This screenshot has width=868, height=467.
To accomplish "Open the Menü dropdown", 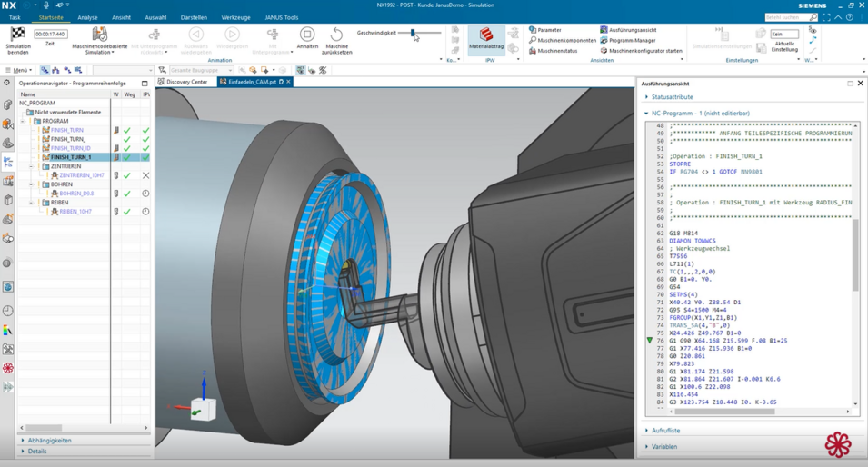I will [x=18, y=70].
